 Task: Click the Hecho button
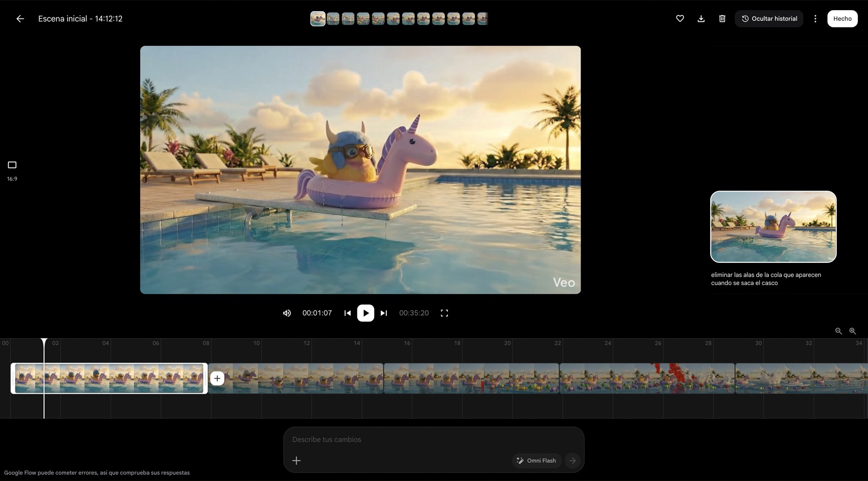pos(842,19)
